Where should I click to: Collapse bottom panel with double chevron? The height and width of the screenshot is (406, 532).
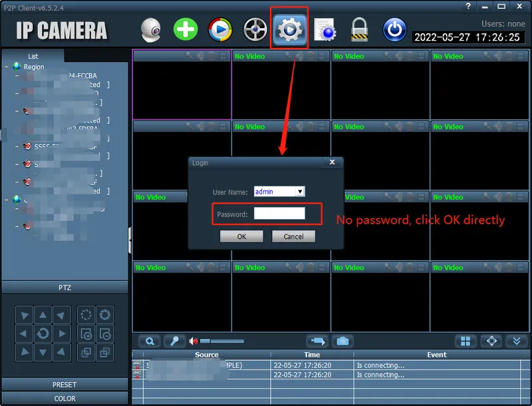tap(517, 341)
